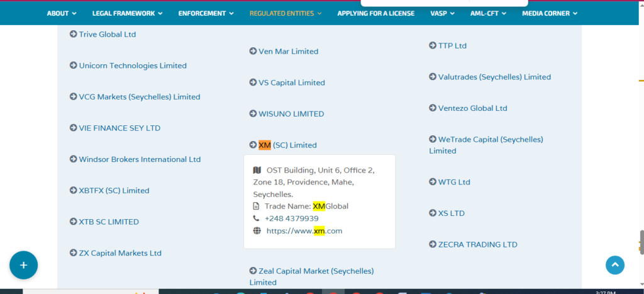
Task: Expand the Enforcement menu
Action: click(x=206, y=13)
